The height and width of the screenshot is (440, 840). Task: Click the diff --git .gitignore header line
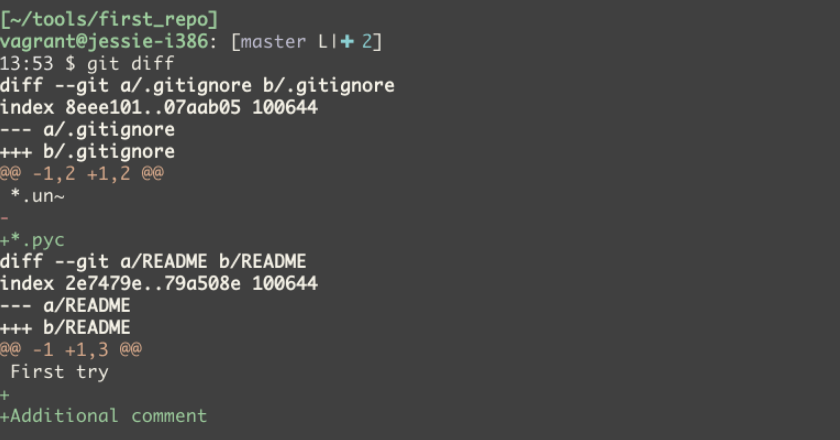coord(197,85)
